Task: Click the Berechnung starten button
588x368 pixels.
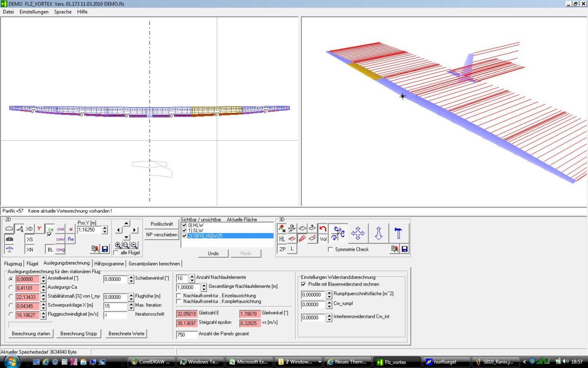Action: point(31,334)
